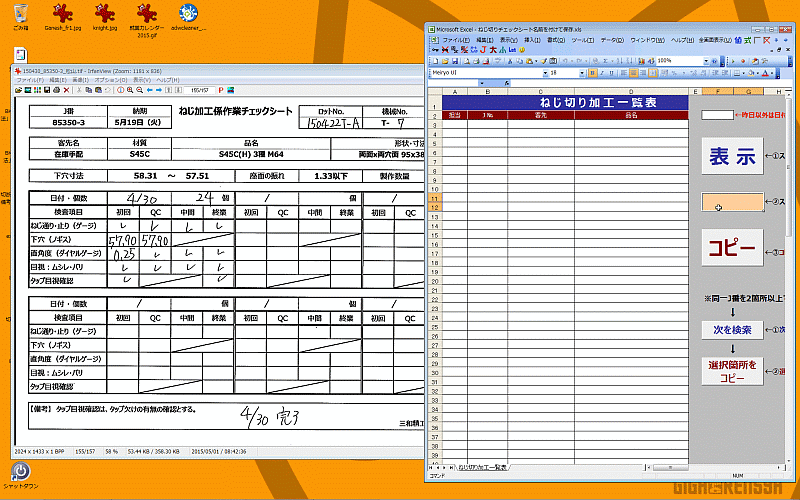Image resolution: width=800 pixels, height=500 pixels.
Task: Click the Zoom out magnifier in IrfanView
Action: point(140,90)
